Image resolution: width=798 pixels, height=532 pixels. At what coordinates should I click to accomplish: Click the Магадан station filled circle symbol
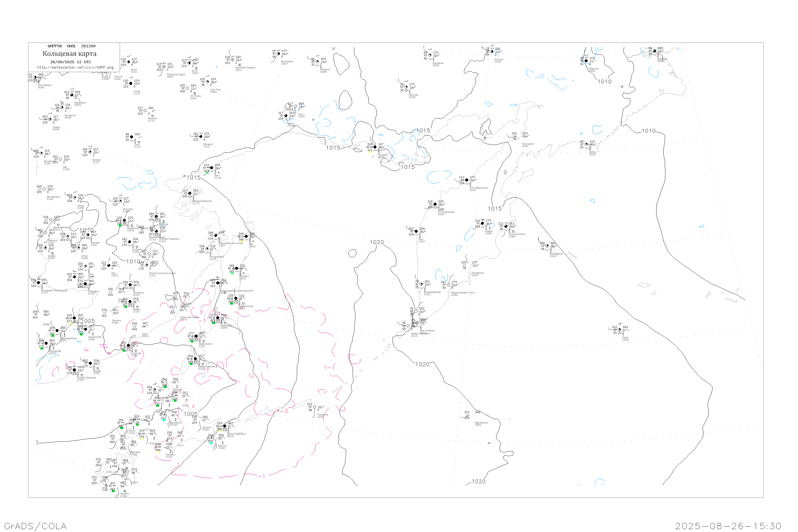375,147
